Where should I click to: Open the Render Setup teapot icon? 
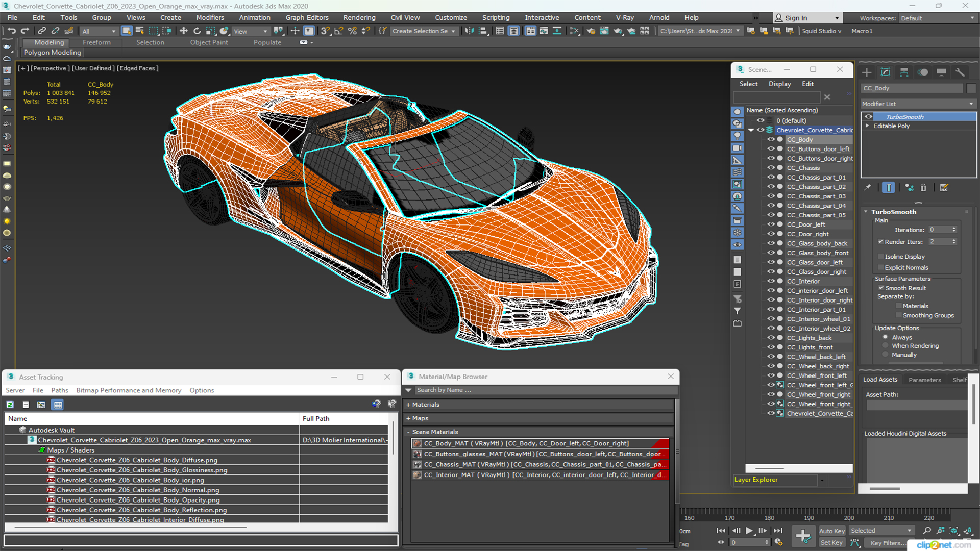point(591,31)
